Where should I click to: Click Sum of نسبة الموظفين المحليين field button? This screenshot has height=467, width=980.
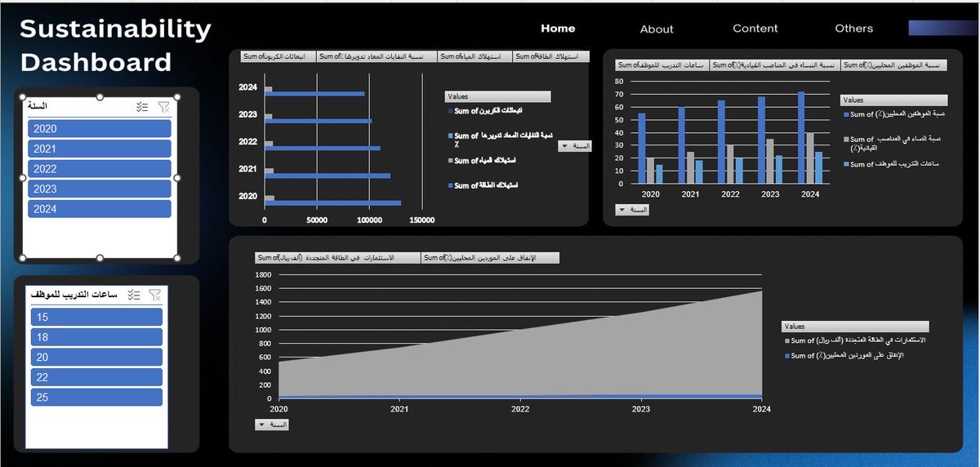[893, 64]
